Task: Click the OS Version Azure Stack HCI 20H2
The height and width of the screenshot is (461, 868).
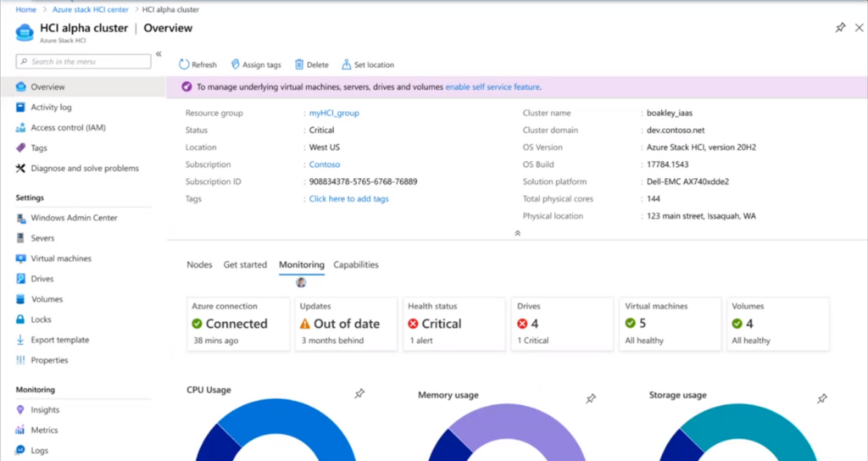Action: coord(701,147)
